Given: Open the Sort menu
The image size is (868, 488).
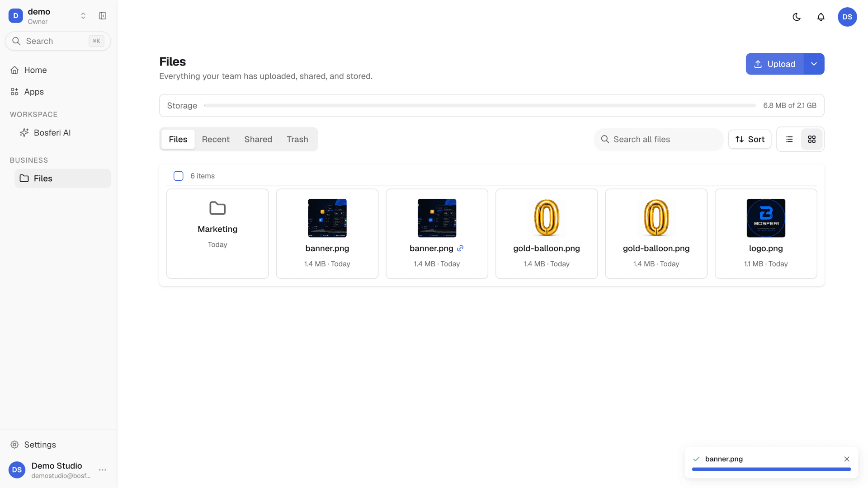Looking at the screenshot, I should [x=750, y=139].
